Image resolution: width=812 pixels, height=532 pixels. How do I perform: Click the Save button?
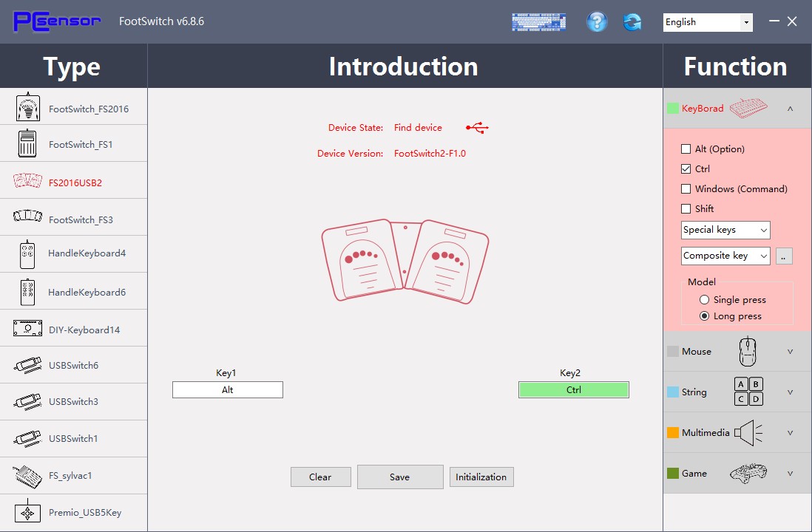400,477
